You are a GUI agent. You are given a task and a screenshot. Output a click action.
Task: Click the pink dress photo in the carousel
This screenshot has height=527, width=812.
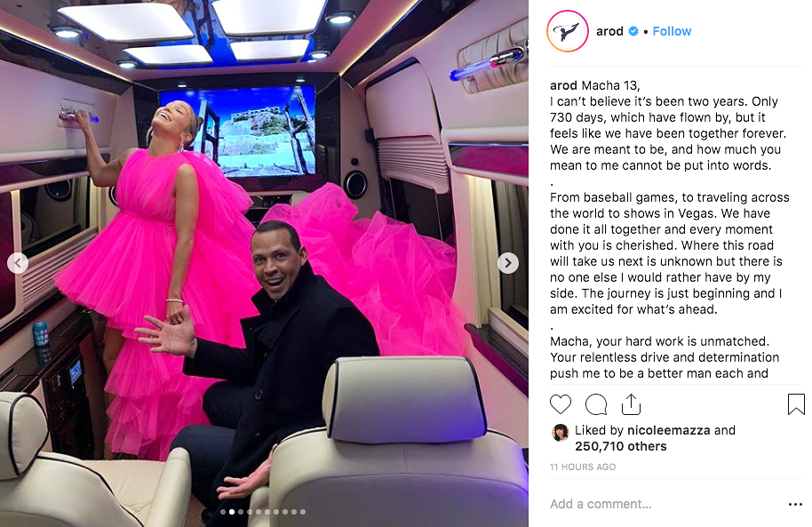[264, 263]
